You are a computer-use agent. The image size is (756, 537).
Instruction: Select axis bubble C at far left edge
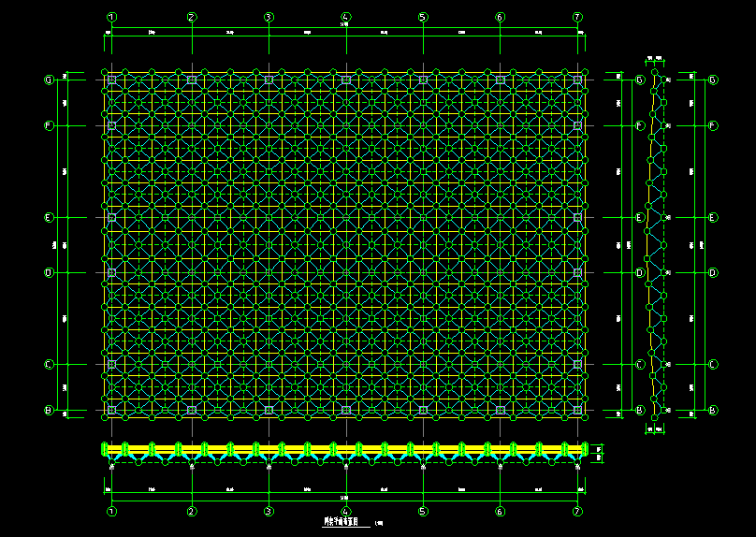[x=49, y=365]
